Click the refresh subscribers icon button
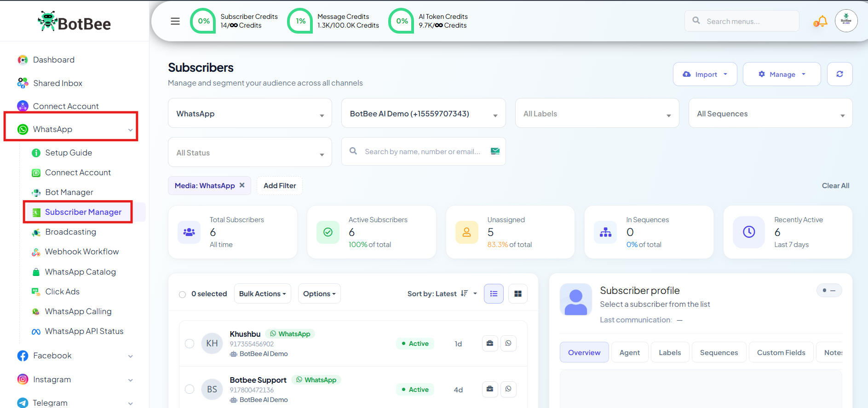868x408 pixels. pos(840,74)
